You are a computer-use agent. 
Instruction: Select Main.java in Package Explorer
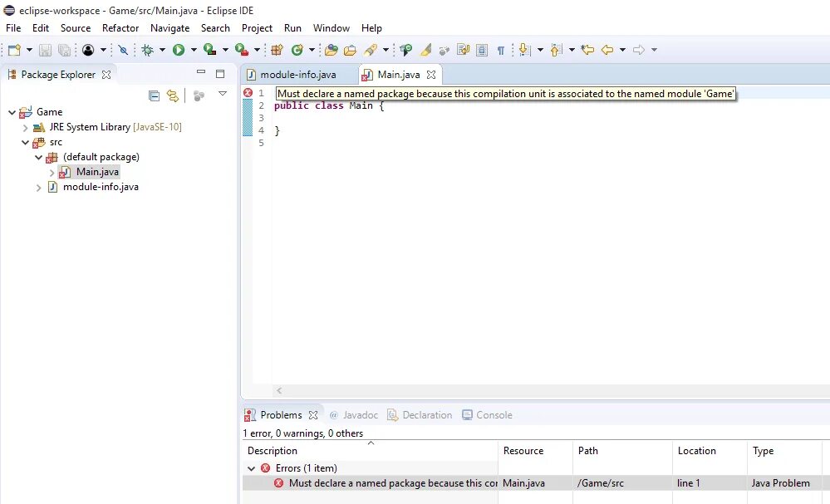(x=97, y=172)
